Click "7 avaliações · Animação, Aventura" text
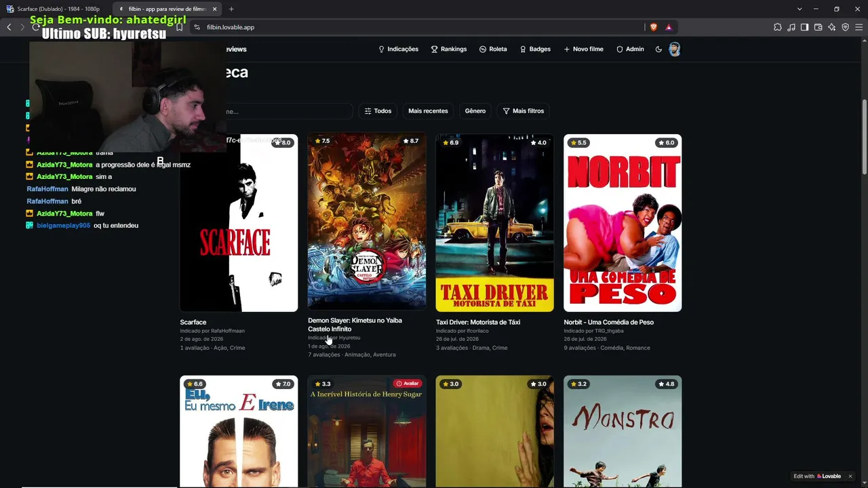The image size is (868, 488). coord(351,354)
